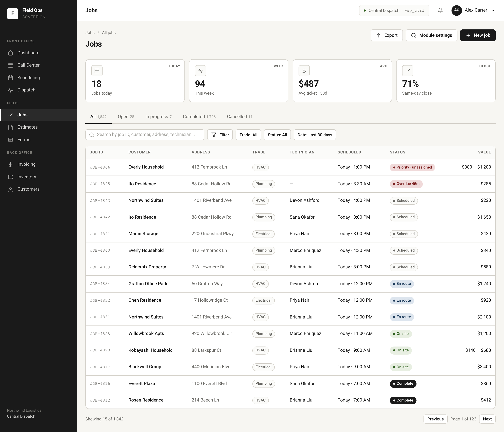Click the funnel icon on Filter button

point(214,135)
